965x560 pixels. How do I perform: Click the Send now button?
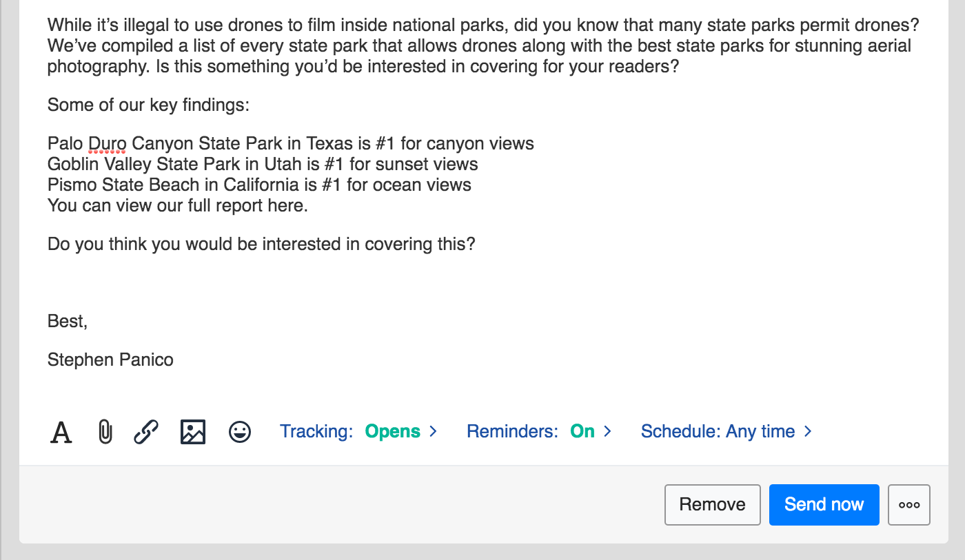coord(824,505)
